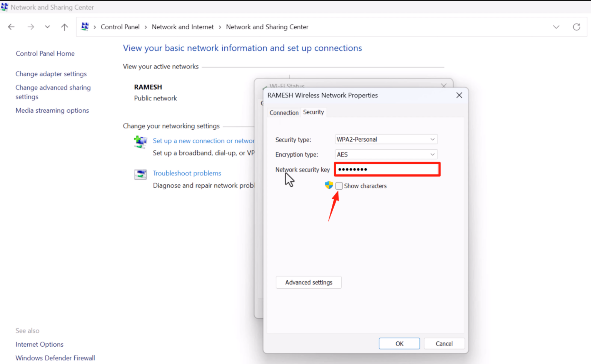Viewport: 591px width, 364px height.
Task: Open the Encryption type dropdown
Action: pos(432,154)
